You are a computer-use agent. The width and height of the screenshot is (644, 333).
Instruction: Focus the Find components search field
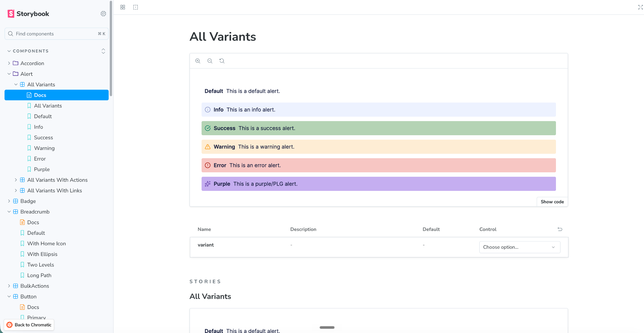[x=57, y=34]
